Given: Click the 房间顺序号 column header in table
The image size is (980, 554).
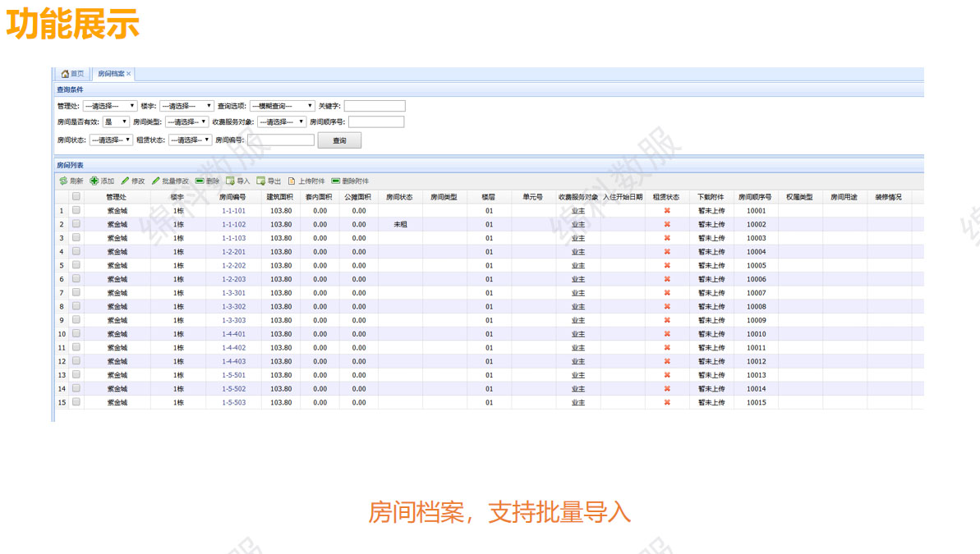Looking at the screenshot, I should click(x=755, y=197).
